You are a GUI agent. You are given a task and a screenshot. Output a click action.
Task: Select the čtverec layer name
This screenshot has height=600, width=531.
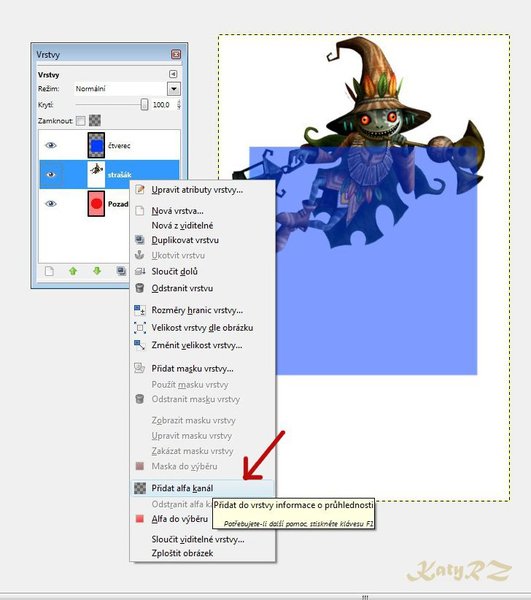pyautogui.click(x=119, y=146)
